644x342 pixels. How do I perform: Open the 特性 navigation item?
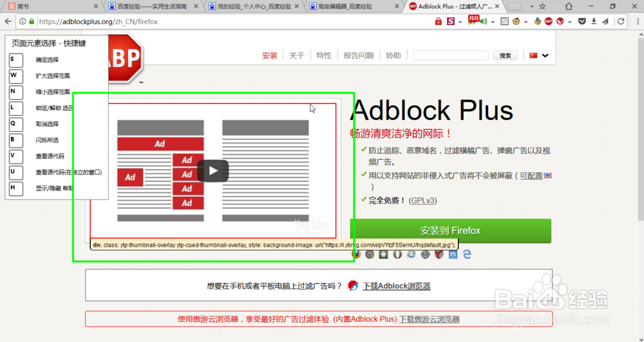click(324, 55)
